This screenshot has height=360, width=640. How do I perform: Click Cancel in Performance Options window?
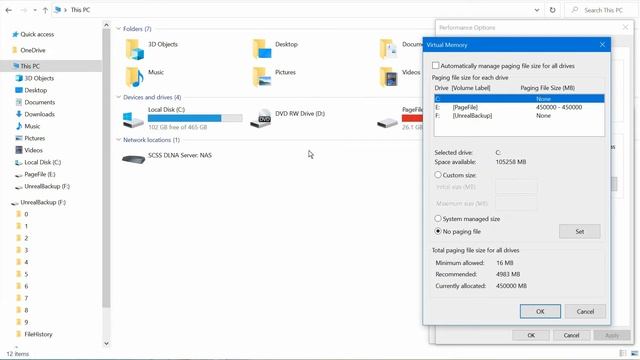[x=571, y=336]
